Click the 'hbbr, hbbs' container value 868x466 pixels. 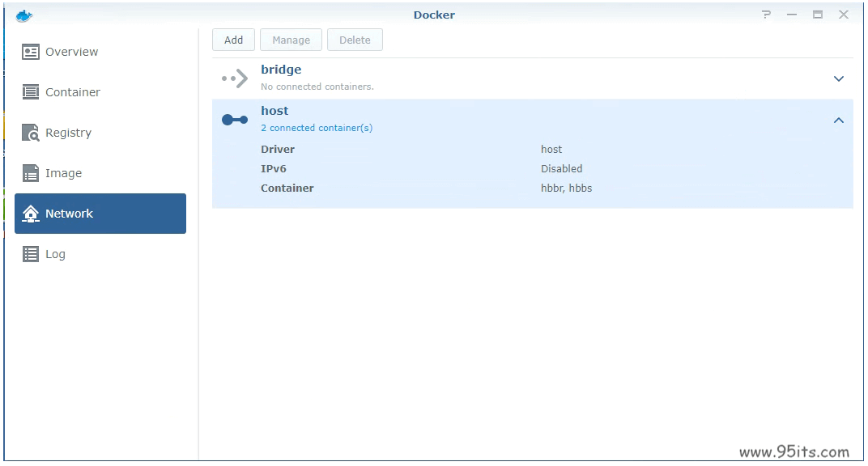(x=566, y=188)
